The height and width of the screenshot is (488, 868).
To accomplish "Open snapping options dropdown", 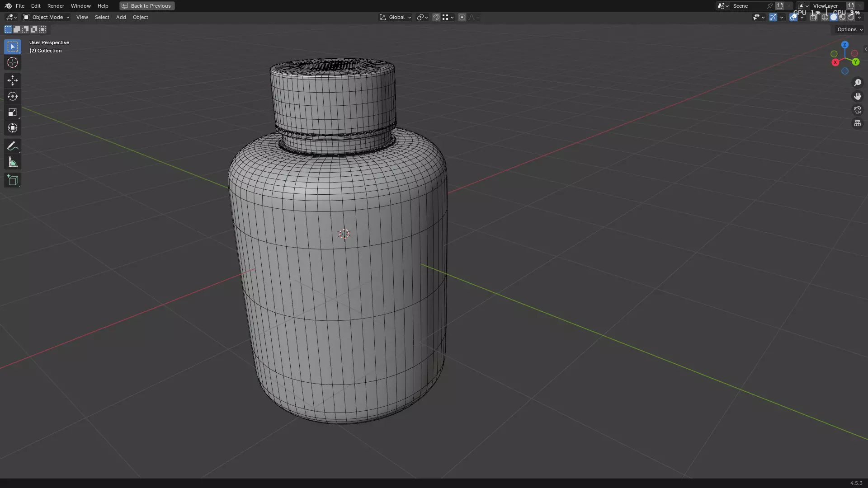I will pyautogui.click(x=448, y=17).
